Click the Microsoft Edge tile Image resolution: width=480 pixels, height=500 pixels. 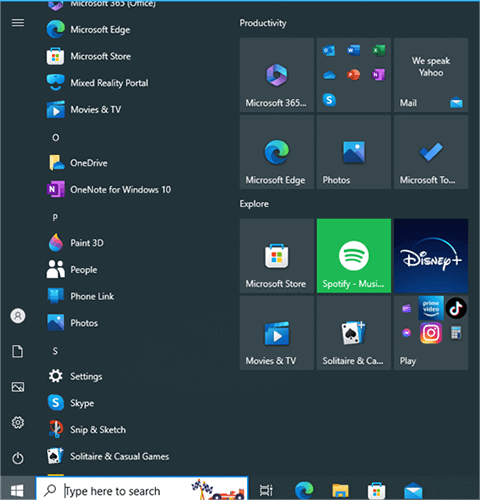click(x=277, y=152)
